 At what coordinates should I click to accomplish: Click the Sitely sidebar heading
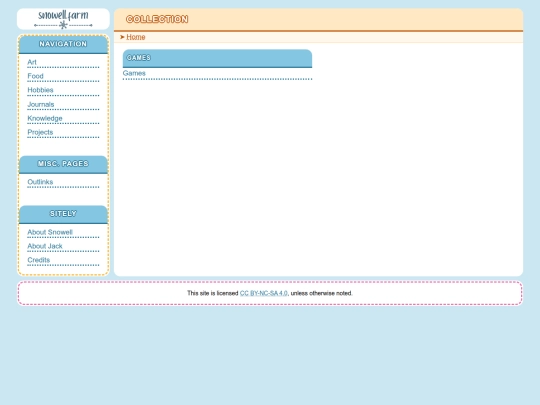click(63, 214)
